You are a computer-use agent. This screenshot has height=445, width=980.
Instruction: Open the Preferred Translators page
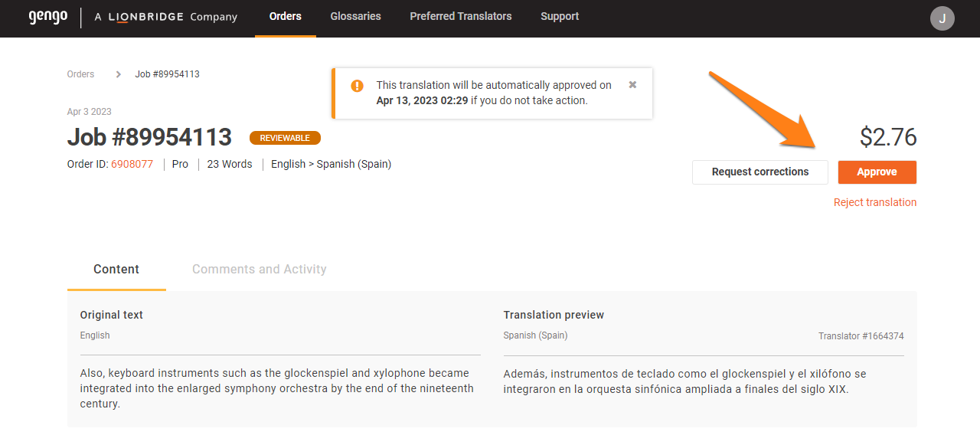[x=460, y=16]
